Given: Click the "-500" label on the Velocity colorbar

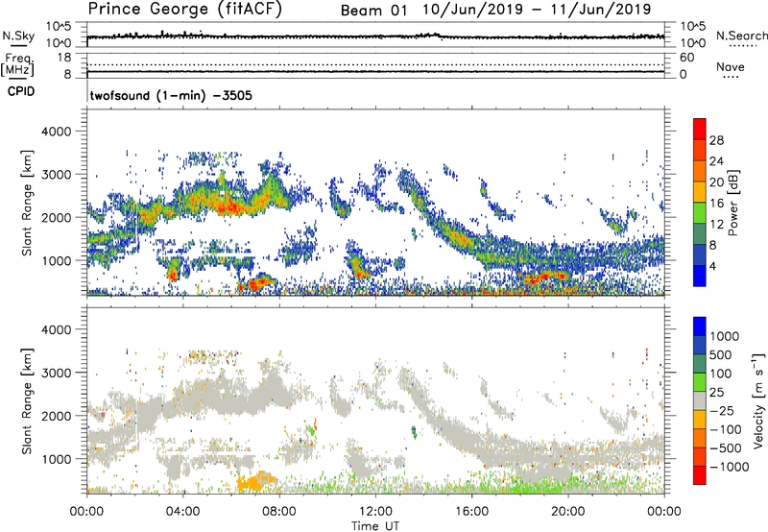Looking at the screenshot, I should point(726,447).
